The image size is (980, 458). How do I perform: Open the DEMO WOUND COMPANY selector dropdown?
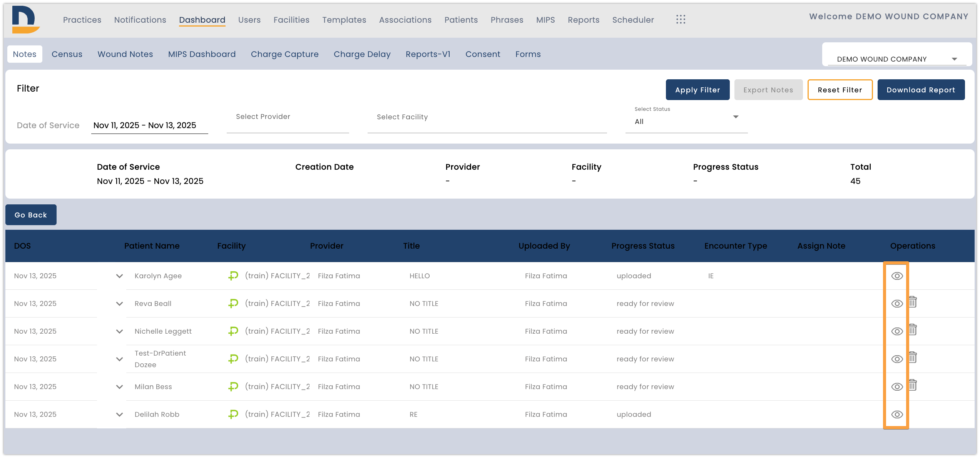(897, 59)
